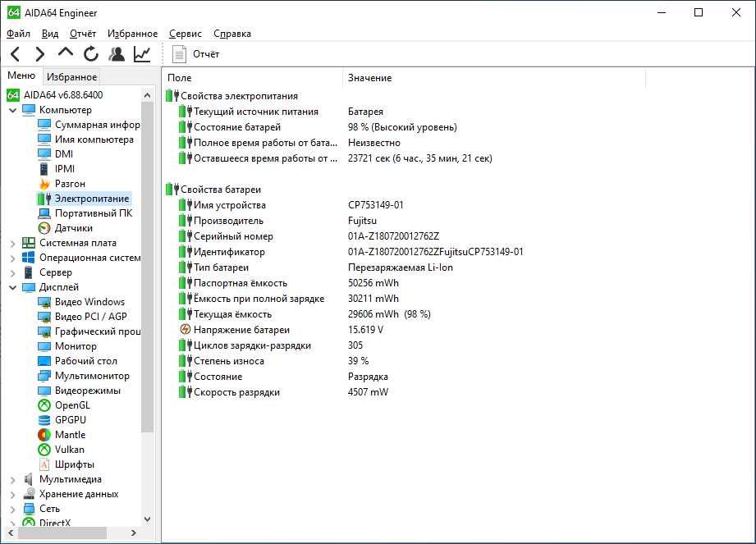Click the Шрифты font icon
Image resolution: width=756 pixels, height=544 pixels.
click(44, 464)
